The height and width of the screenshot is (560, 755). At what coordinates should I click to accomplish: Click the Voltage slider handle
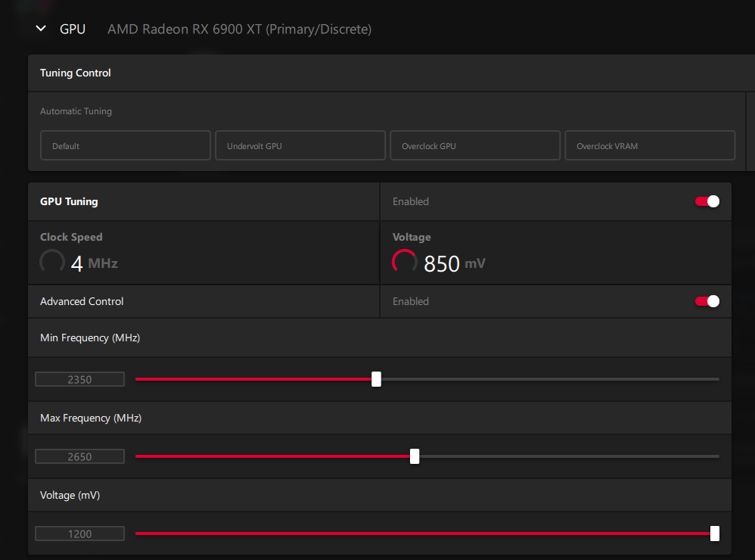[x=715, y=534]
